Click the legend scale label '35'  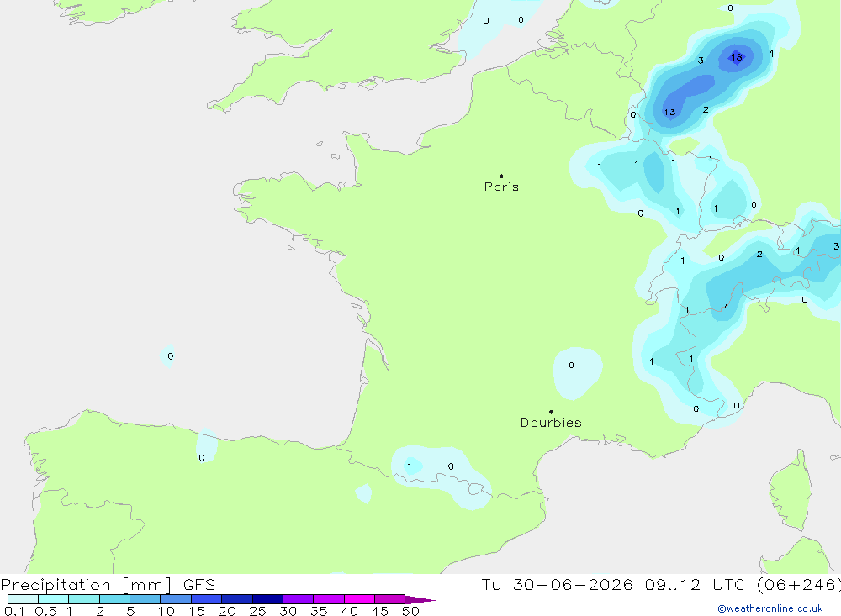(319, 611)
